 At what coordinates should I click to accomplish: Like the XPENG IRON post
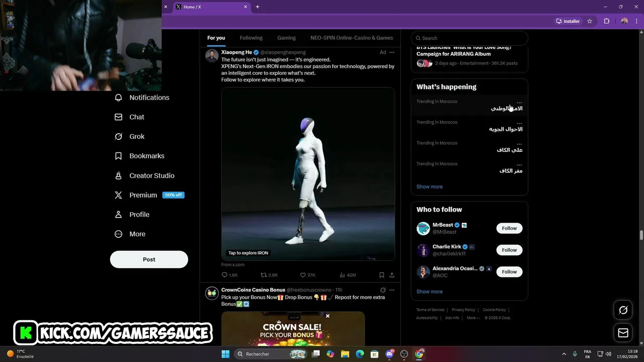[x=307, y=275]
